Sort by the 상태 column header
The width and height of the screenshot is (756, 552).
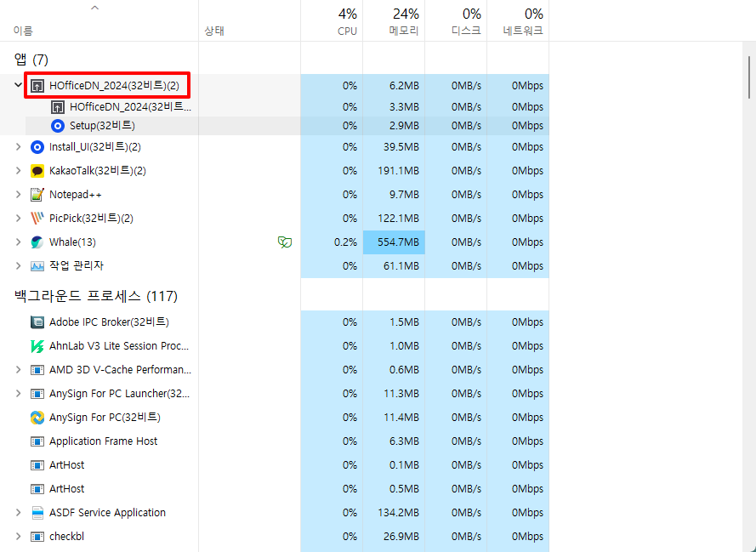pyautogui.click(x=249, y=20)
